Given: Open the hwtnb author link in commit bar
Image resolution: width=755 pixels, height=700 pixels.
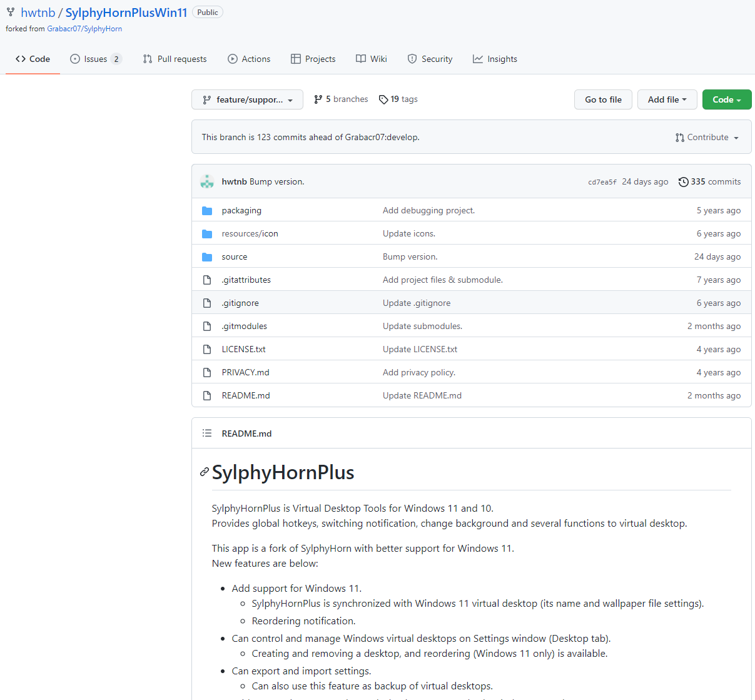Looking at the screenshot, I should coord(234,181).
